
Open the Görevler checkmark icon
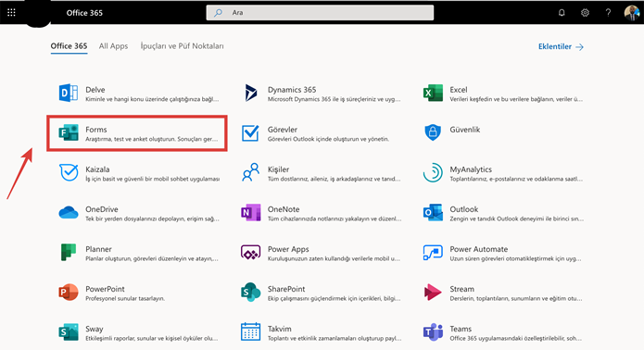coord(250,133)
